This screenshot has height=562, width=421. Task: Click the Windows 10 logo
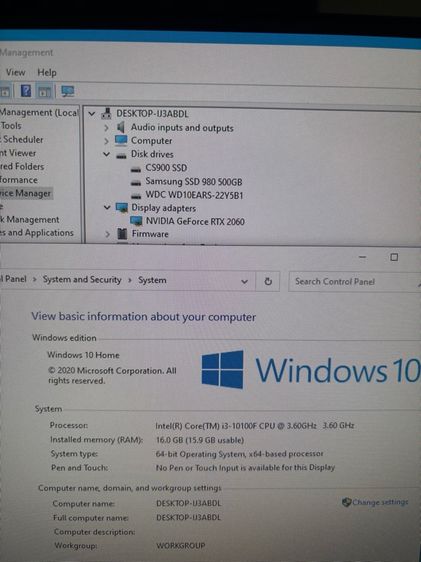click(310, 370)
